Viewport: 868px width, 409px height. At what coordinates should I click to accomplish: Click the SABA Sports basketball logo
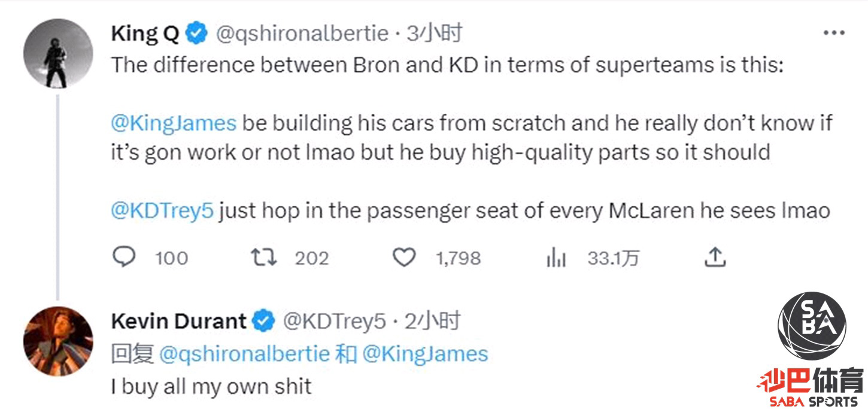(x=811, y=326)
